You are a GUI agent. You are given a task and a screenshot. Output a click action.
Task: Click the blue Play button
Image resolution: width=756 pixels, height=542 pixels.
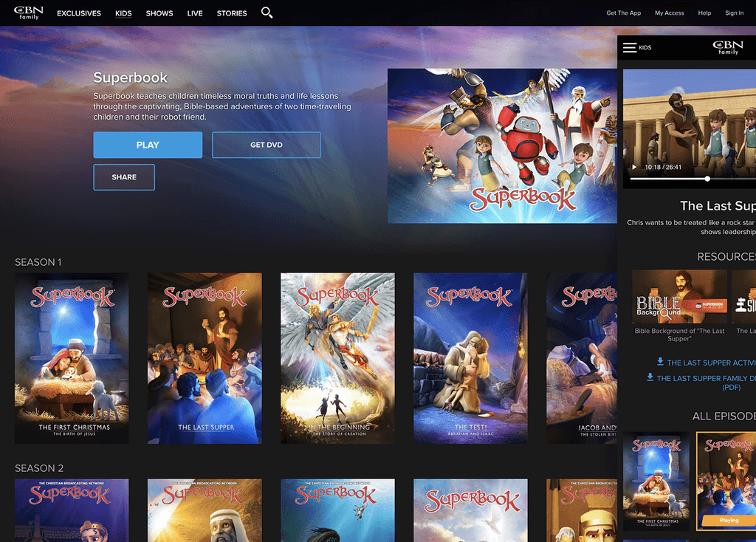[148, 145]
